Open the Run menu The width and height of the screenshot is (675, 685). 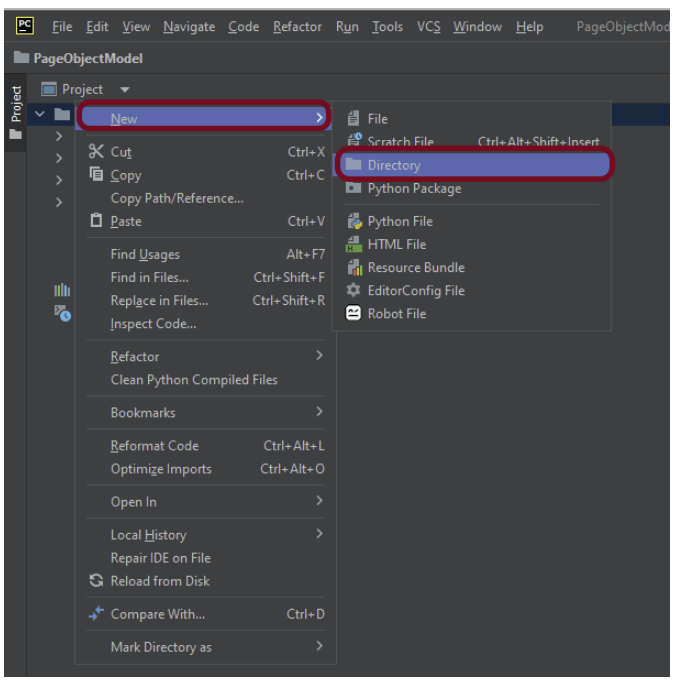point(347,27)
